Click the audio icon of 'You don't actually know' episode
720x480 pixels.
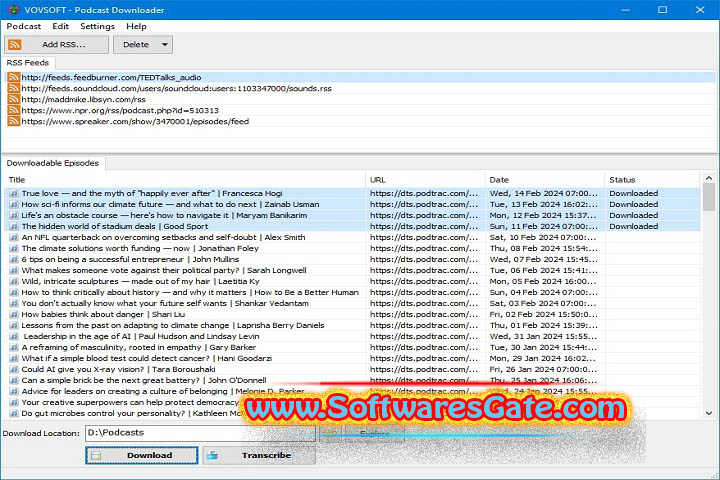click(14, 304)
